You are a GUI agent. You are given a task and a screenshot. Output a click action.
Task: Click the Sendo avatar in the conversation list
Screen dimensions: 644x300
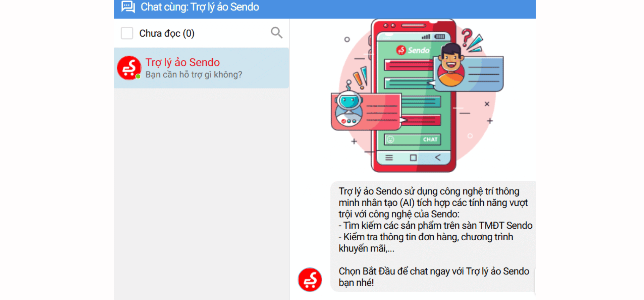[x=129, y=68]
